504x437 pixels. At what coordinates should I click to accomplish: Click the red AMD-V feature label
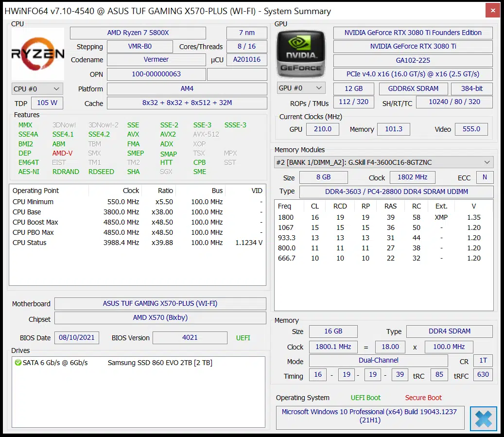[x=62, y=154]
